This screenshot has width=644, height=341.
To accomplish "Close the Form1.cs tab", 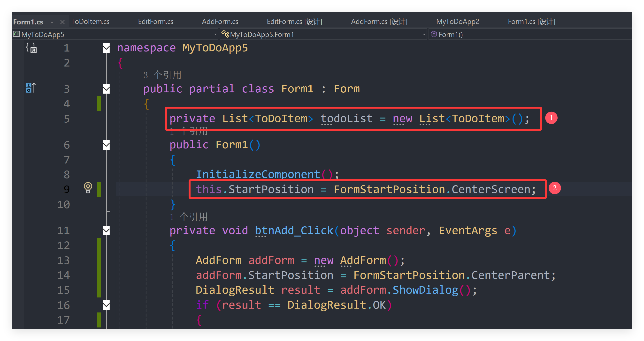I will pos(62,22).
